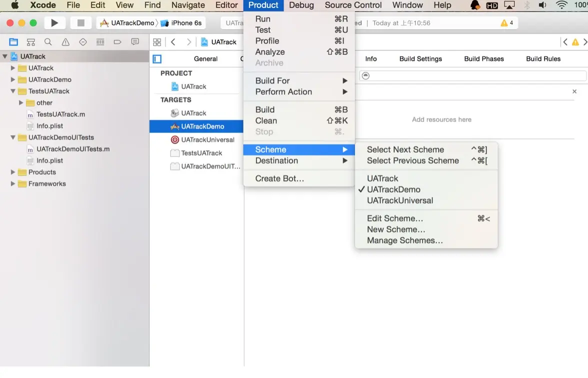
Task: Choose Edit Scheme… from submenu
Action: tap(426, 218)
